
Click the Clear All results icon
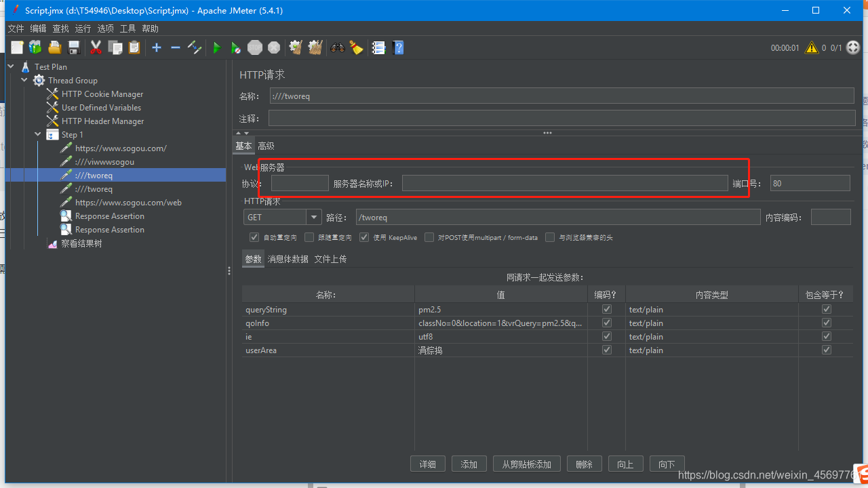tap(315, 47)
